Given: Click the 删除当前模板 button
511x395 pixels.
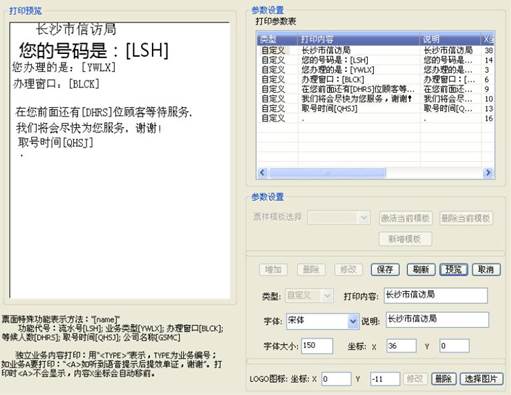Looking at the screenshot, I should point(466,218).
